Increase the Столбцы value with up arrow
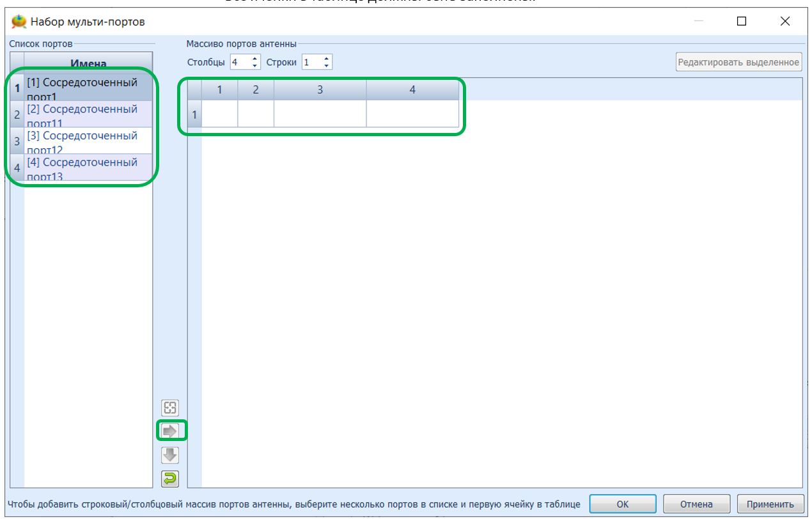This screenshot has width=812, height=519. (x=255, y=59)
